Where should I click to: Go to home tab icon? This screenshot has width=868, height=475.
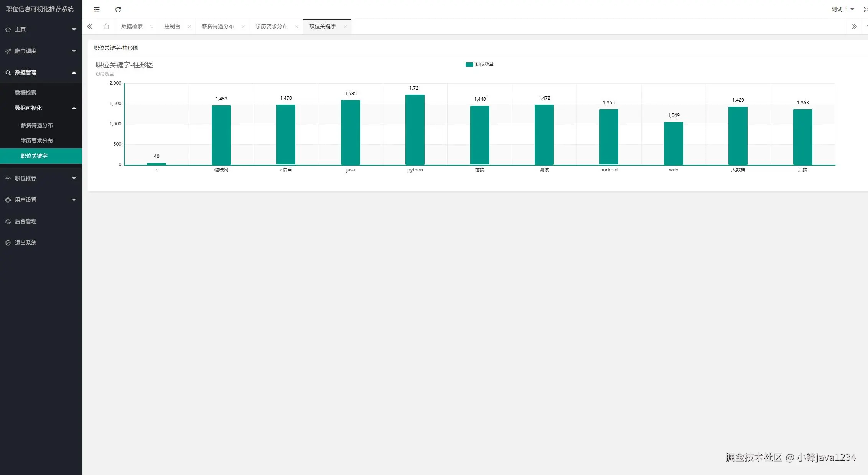pos(106,26)
